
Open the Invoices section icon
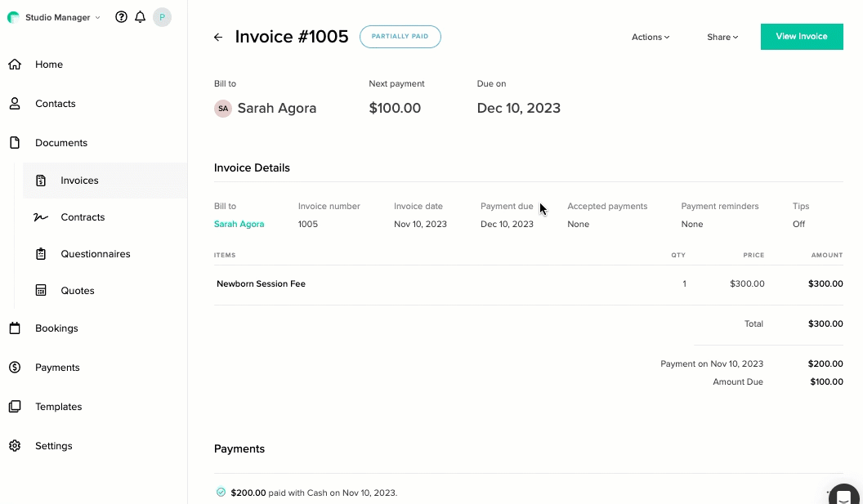click(x=40, y=180)
